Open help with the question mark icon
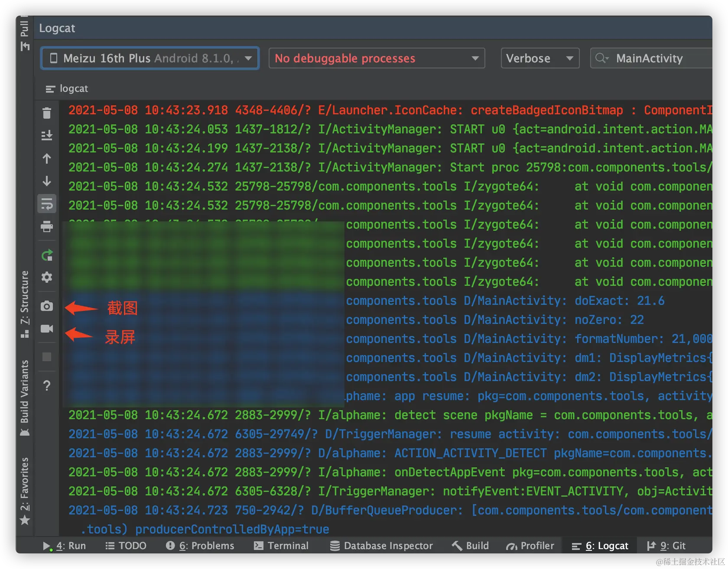Image resolution: width=728 pixels, height=569 pixels. point(47,385)
